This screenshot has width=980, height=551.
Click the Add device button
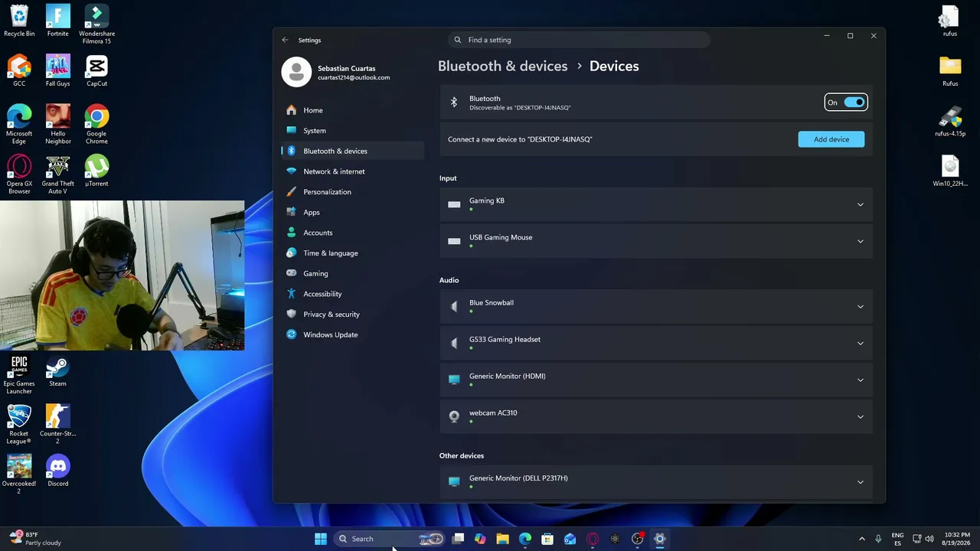click(831, 139)
